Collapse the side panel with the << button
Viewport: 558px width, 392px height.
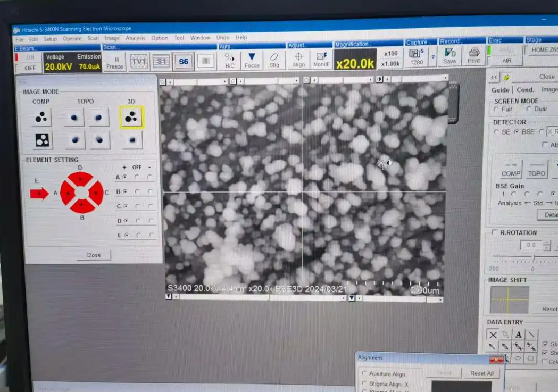[494, 77]
